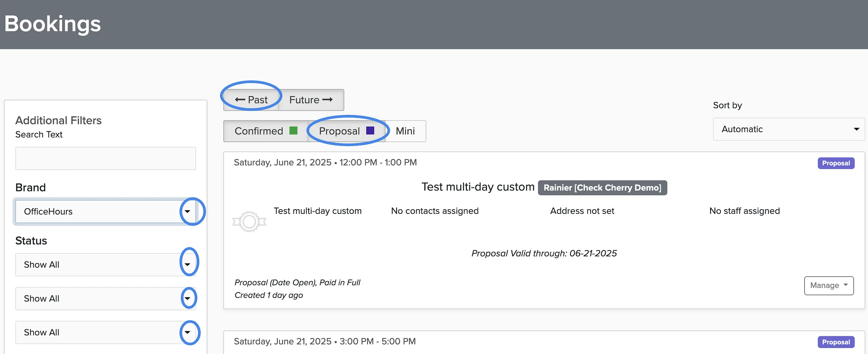Toggle the Proposal bookings filter
Image resolution: width=868 pixels, height=354 pixels.
347,131
